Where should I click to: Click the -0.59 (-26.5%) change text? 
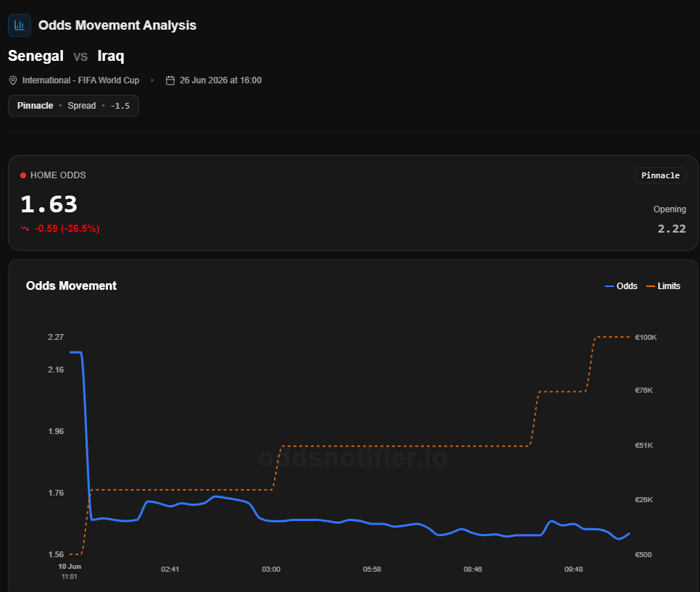coord(67,228)
